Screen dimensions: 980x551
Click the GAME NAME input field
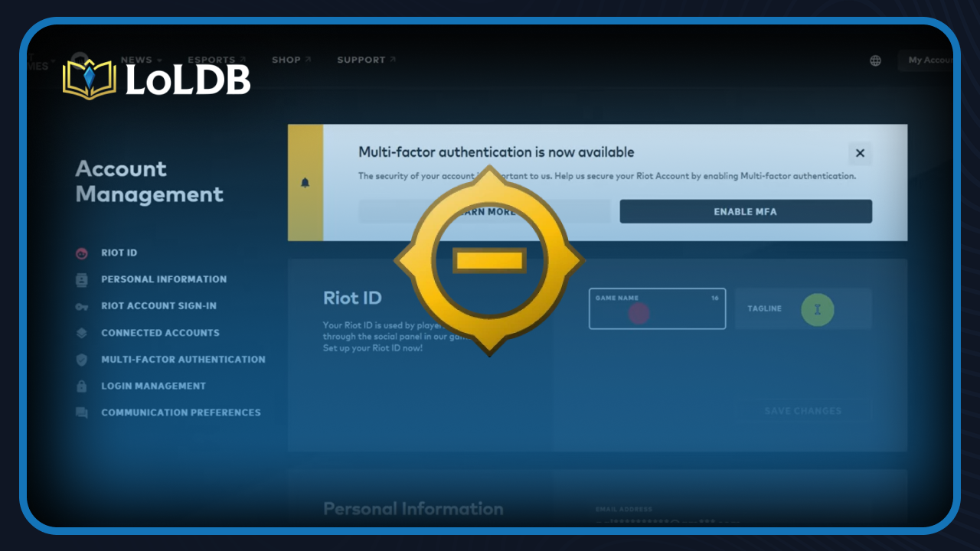(x=657, y=308)
